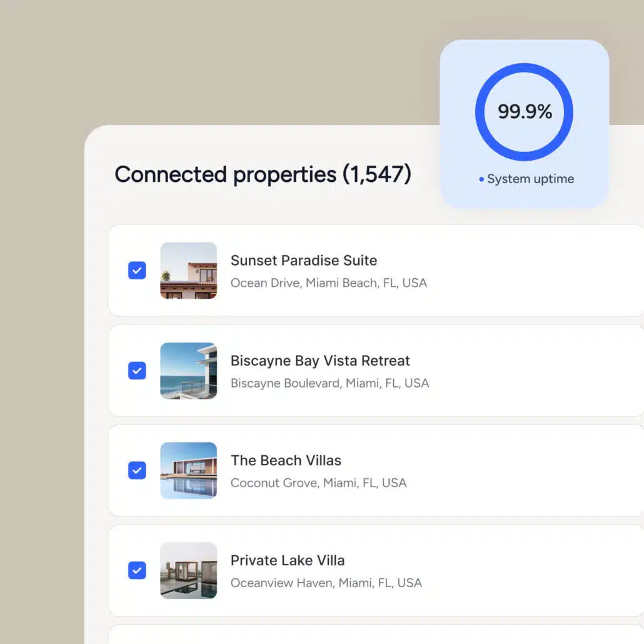Uncheck the Sunset Paradise Suite checkbox
644x644 pixels.
(137, 270)
